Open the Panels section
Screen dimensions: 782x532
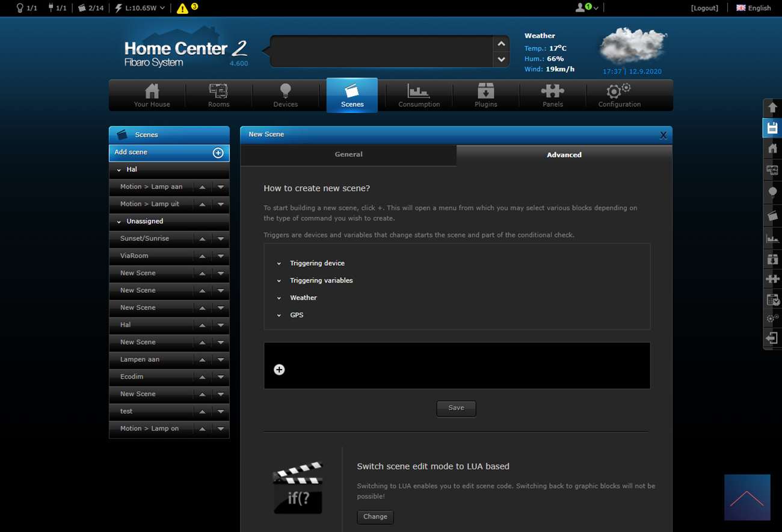pyautogui.click(x=552, y=95)
